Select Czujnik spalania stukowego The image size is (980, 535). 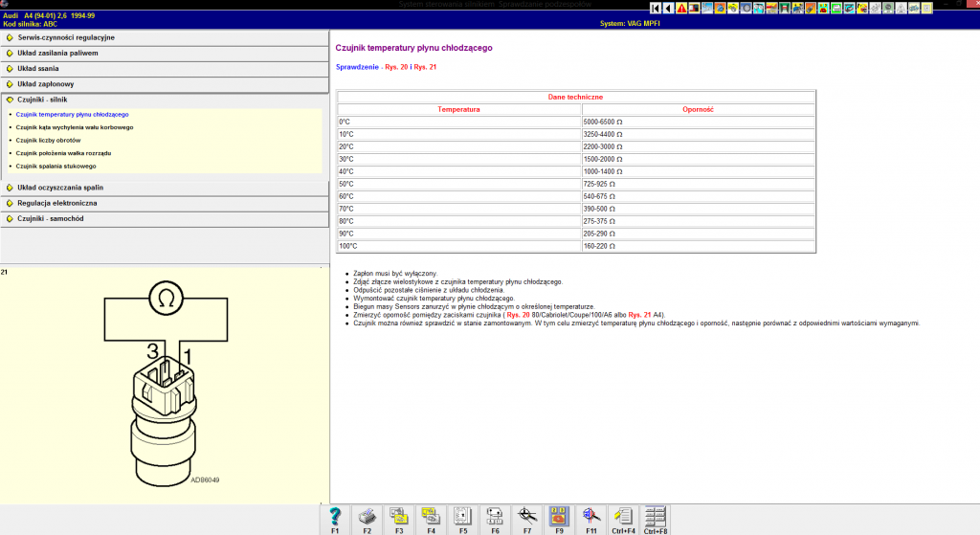click(x=56, y=167)
